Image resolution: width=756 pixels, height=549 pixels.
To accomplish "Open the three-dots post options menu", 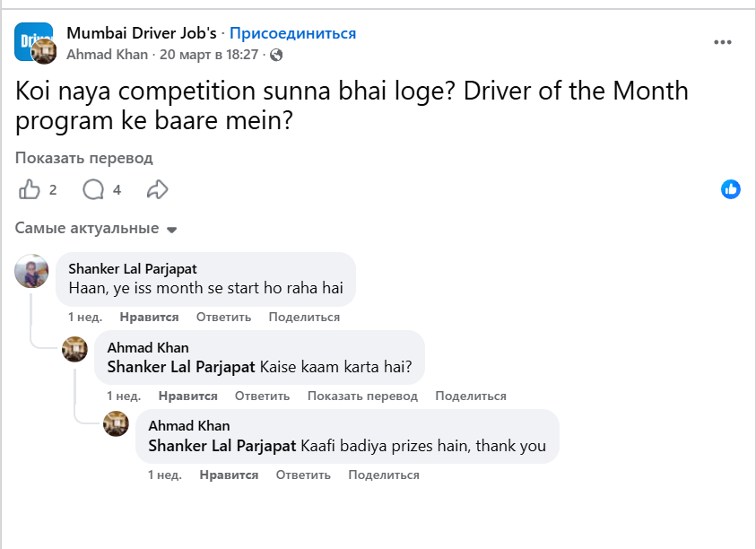I will coord(724,42).
